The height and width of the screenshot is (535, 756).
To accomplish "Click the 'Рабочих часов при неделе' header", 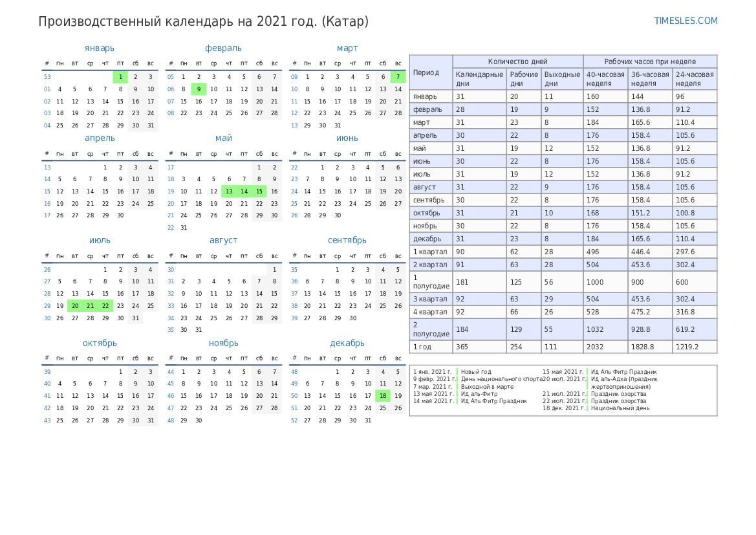I will [650, 61].
